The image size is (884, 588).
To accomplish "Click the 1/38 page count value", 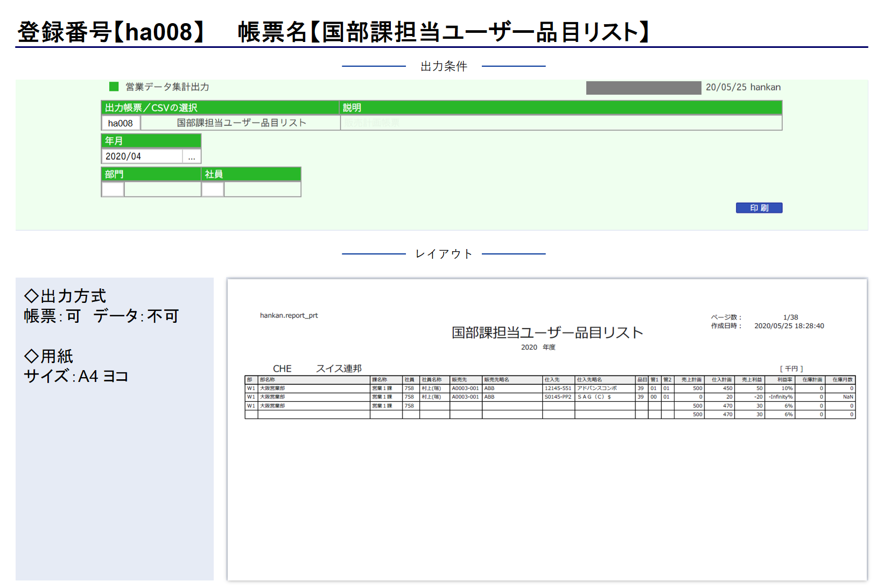I will click(x=790, y=317).
